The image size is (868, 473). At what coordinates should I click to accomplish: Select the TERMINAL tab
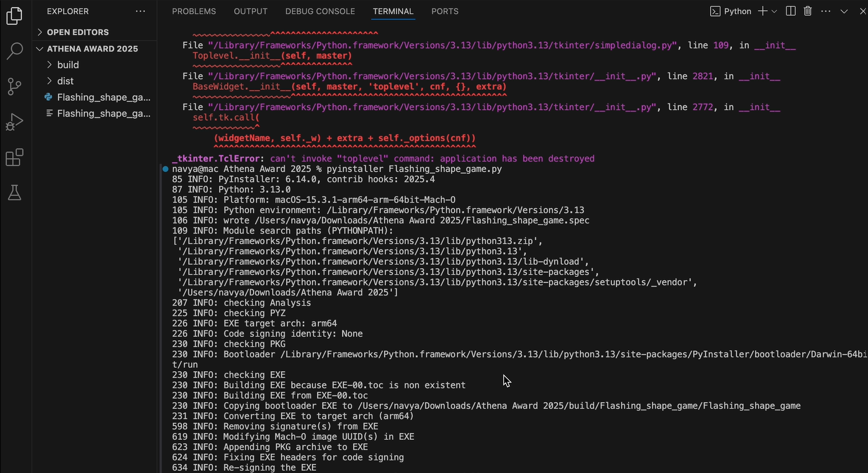coord(393,11)
